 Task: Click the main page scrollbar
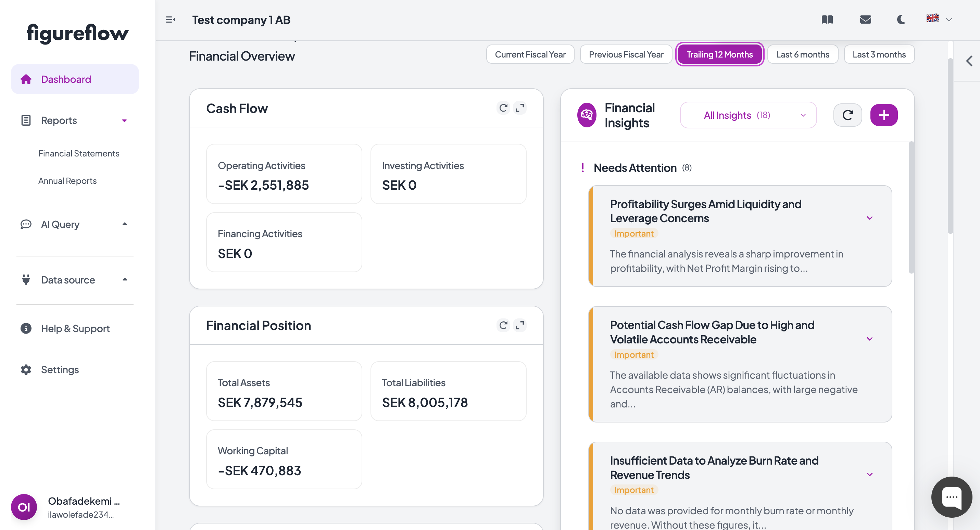950,146
